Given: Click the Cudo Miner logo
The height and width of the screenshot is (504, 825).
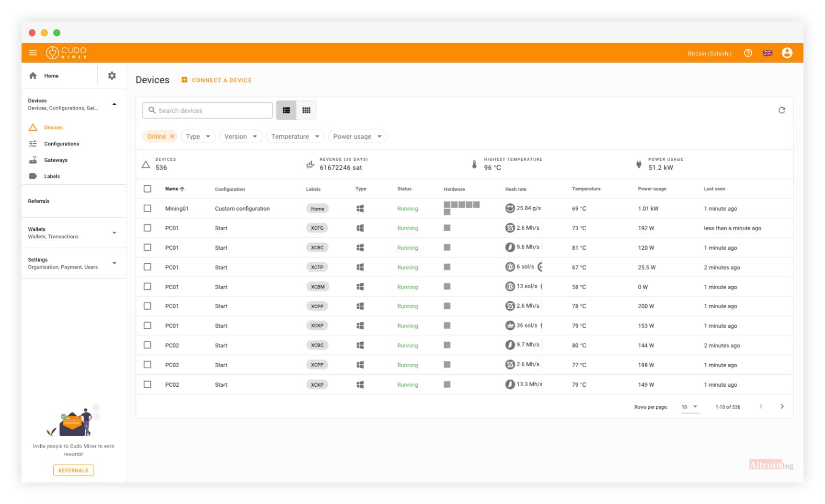Looking at the screenshot, I should (66, 53).
